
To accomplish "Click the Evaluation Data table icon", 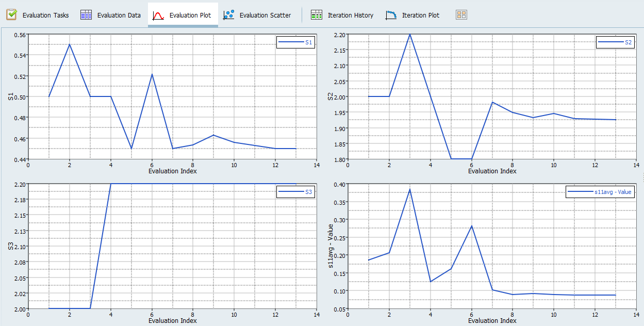I will [85, 14].
